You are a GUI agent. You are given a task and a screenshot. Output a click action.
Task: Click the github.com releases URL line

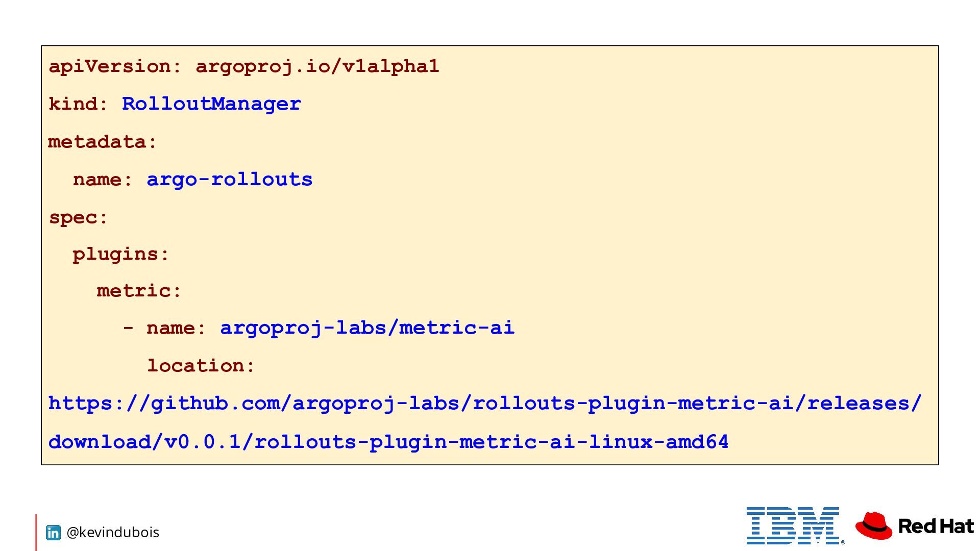click(x=485, y=404)
